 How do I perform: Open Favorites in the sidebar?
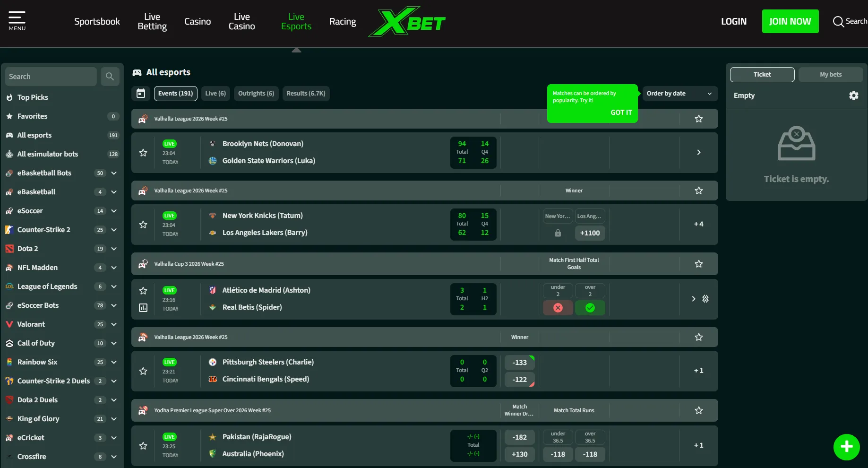[62, 116]
